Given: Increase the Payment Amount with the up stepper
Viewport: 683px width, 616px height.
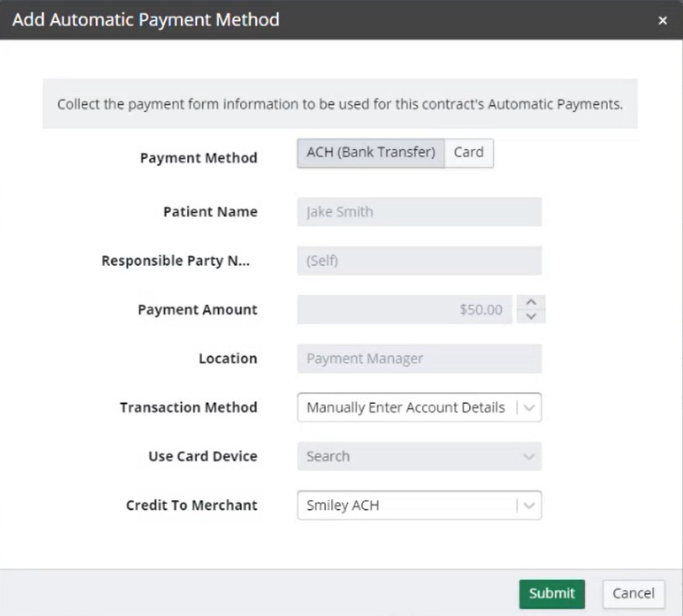Looking at the screenshot, I should [x=531, y=303].
